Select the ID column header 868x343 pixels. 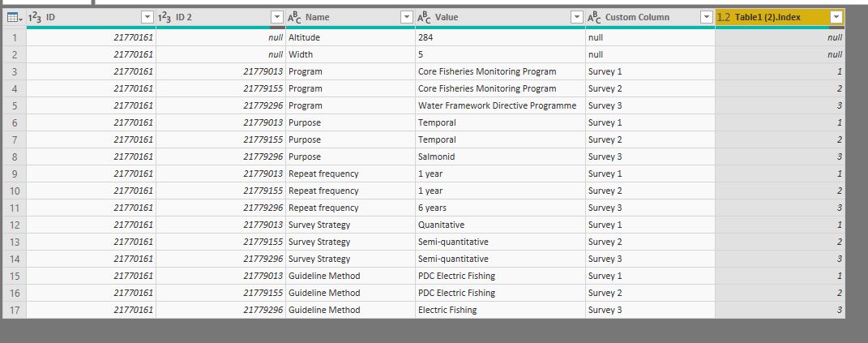92,18
